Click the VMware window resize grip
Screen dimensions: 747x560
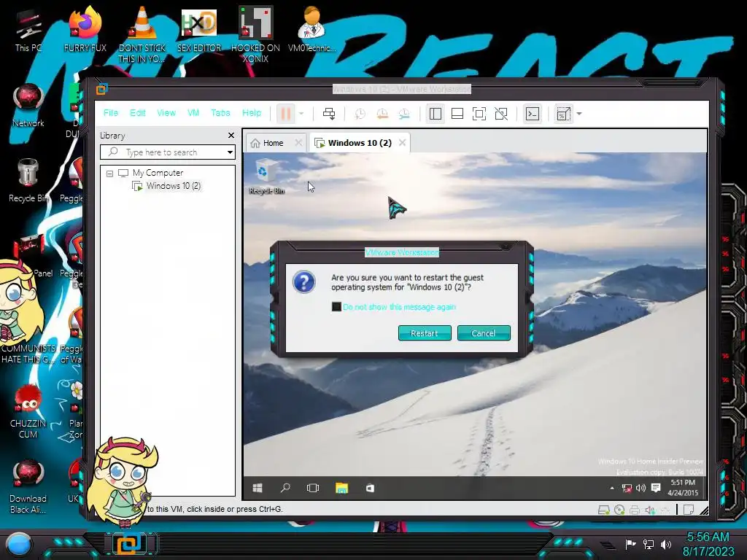(704, 510)
